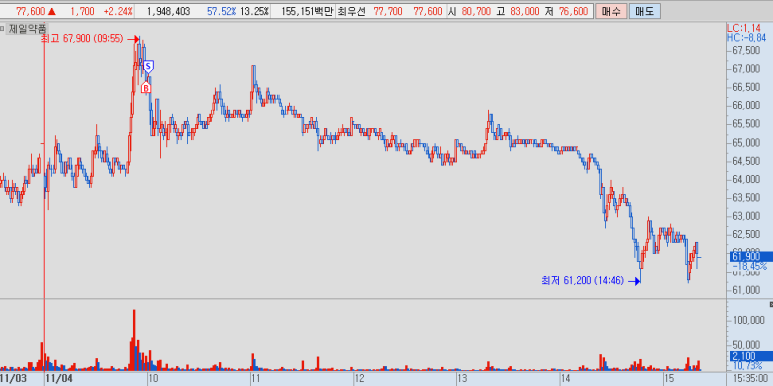Click the +2.24% change rate
Viewport: 773px width, 386px height.
coord(118,11)
